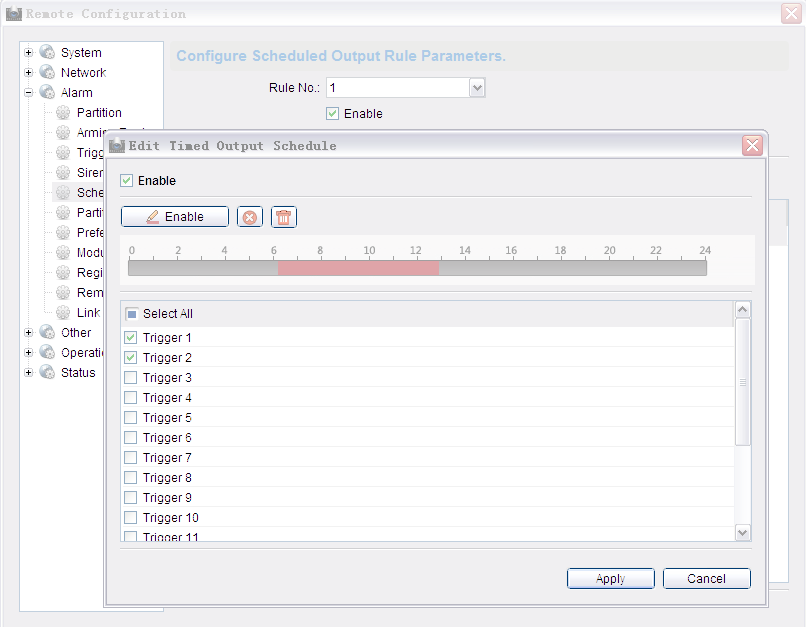Click the Edit Timed Output Schedule title icon
This screenshot has height=627, width=806.
[117, 145]
